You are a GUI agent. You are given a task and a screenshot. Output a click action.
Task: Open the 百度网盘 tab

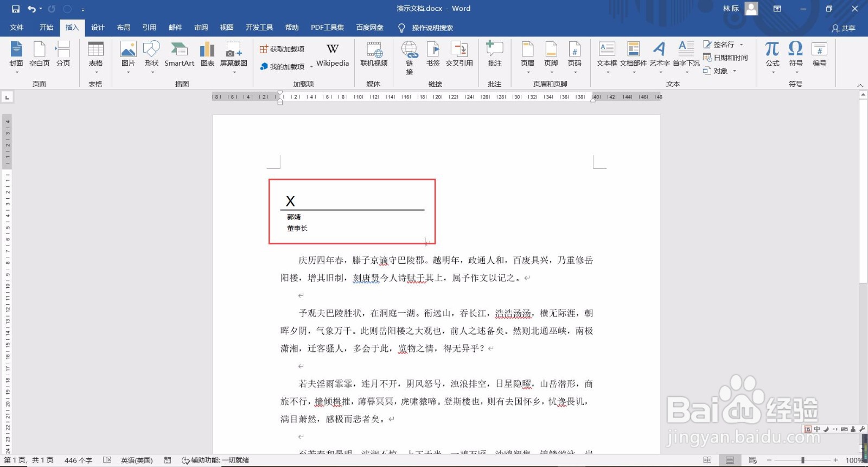click(x=370, y=28)
